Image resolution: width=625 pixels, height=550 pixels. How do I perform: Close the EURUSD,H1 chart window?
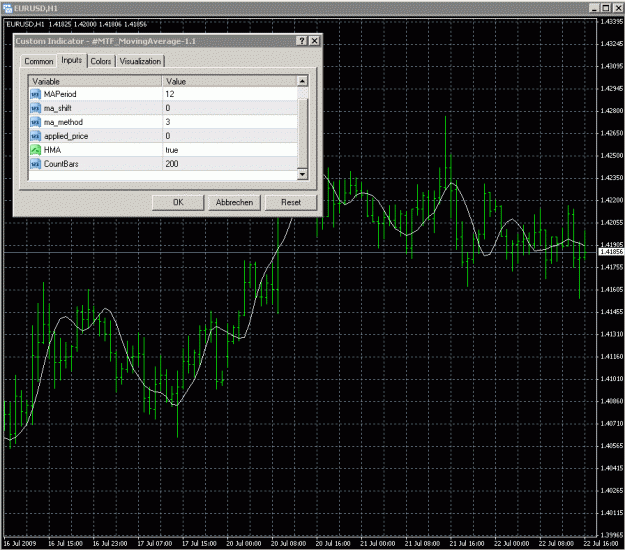[618, 8]
